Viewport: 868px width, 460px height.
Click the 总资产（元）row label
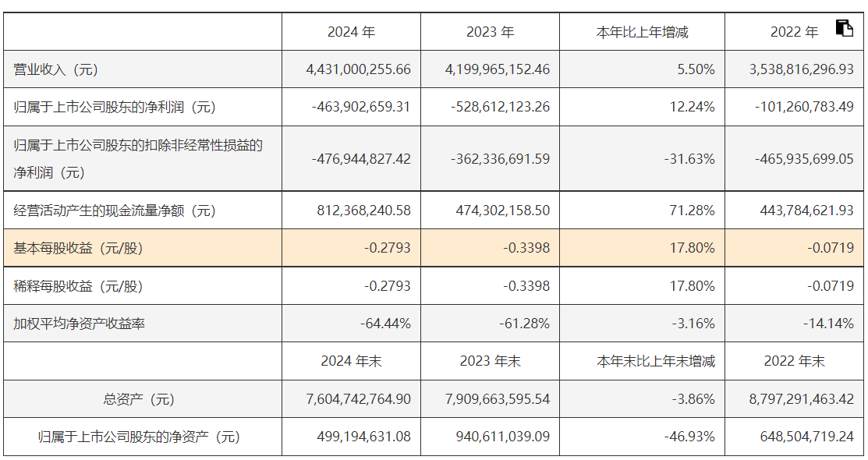(x=140, y=399)
